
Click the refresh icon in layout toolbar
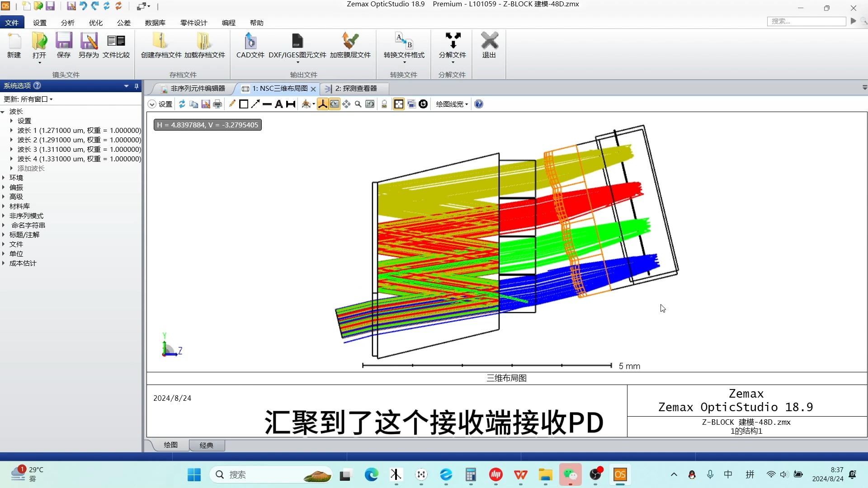(182, 104)
